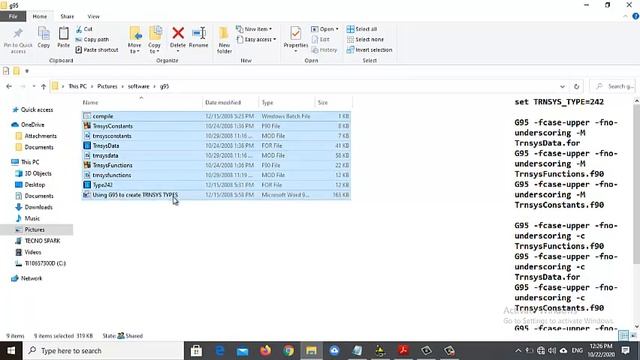Open the File tab
The image size is (640, 360).
pos(13,16)
